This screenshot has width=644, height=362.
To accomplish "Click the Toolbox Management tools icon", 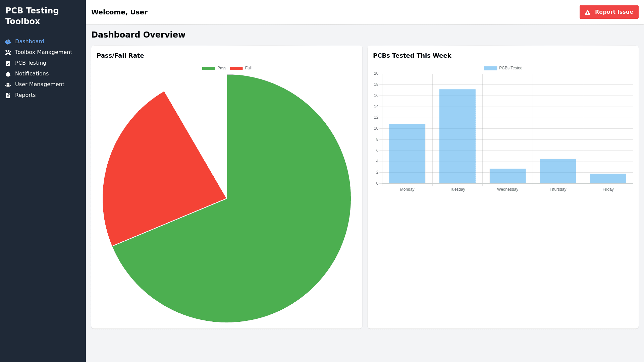I will point(8,53).
